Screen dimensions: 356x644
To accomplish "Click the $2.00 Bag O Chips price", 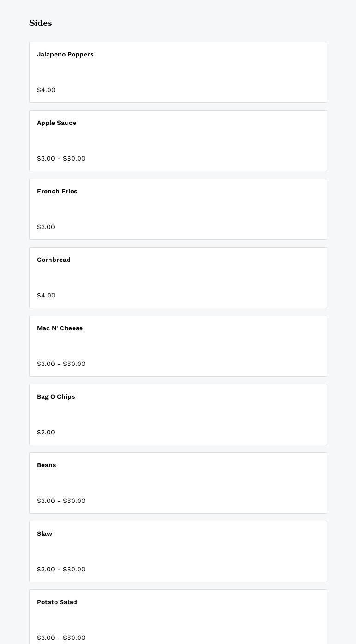I will [46, 433].
